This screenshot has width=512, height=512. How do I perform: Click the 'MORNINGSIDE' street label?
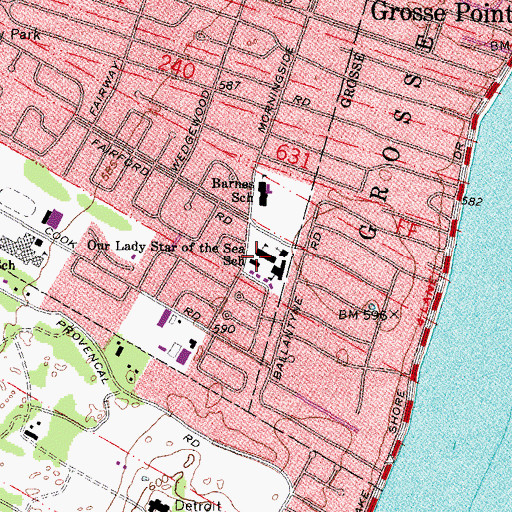click(x=277, y=90)
